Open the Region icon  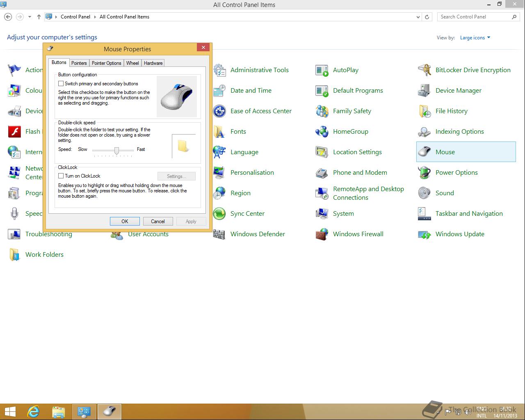[219, 193]
